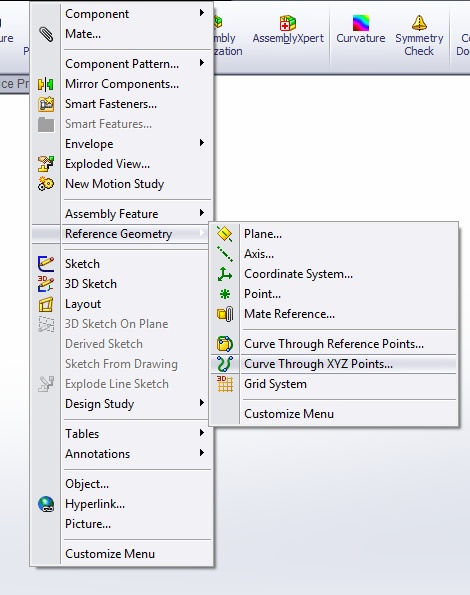Click the Sketch pencil icon
Screen dimensions: 470x595
point(46,264)
